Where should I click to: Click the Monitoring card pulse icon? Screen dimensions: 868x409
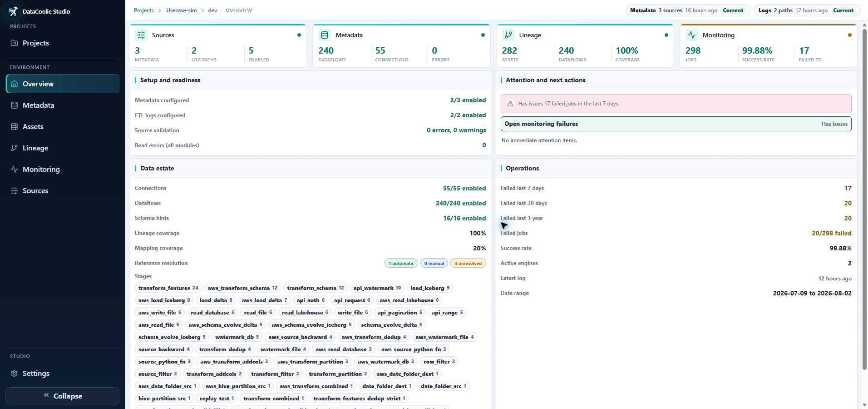tap(692, 35)
